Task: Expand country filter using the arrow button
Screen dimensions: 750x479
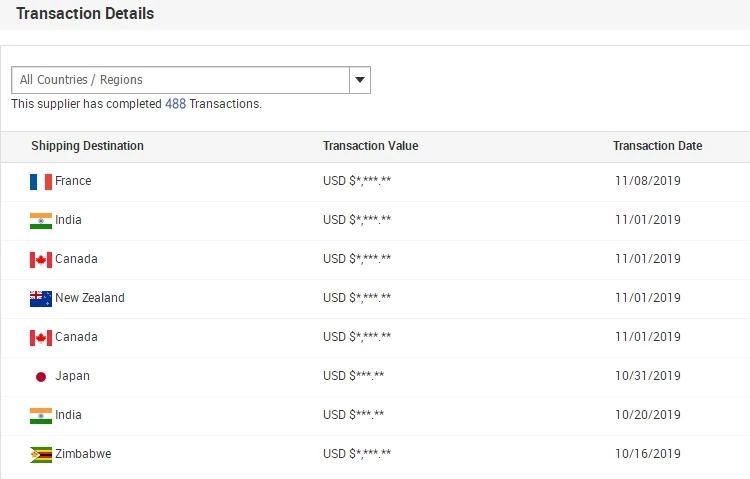Action: click(360, 80)
